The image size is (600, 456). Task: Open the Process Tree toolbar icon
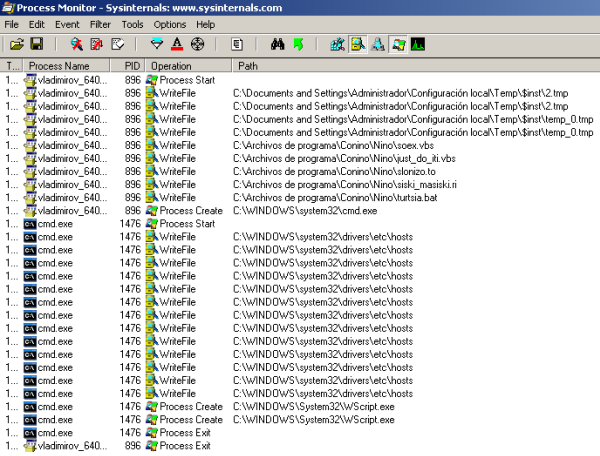pos(237,44)
